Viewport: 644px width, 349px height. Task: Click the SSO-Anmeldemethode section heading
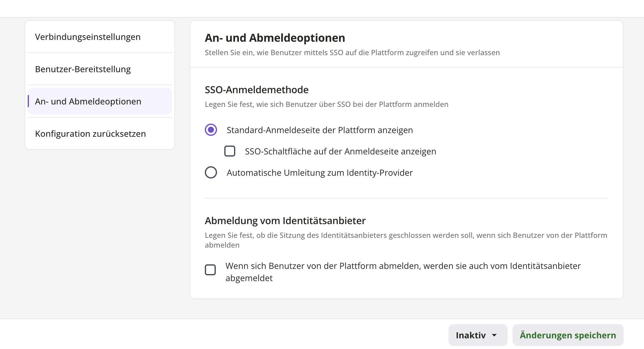257,90
